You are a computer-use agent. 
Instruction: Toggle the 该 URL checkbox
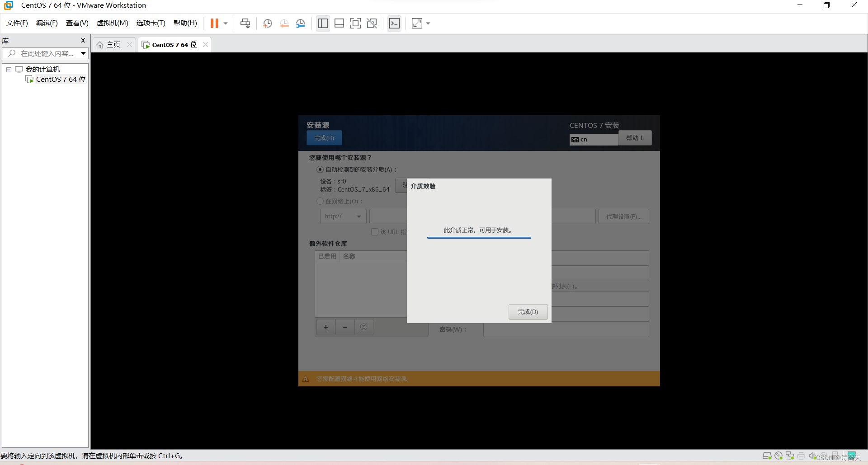375,232
